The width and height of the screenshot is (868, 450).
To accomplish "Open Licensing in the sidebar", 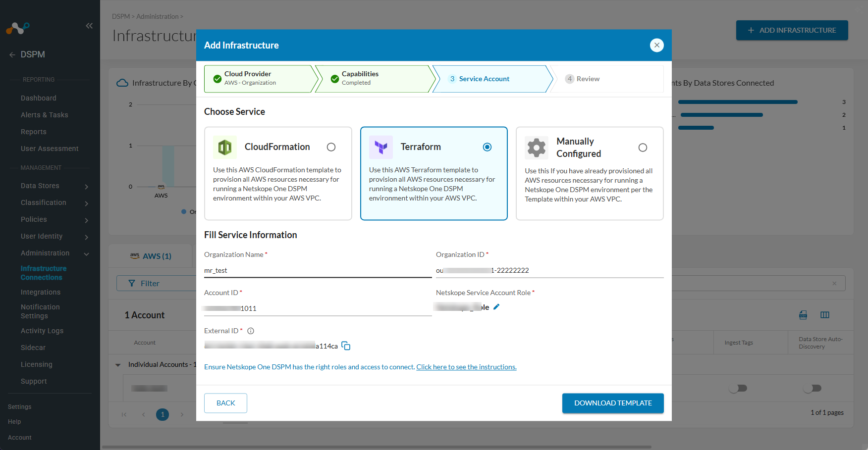I will [x=37, y=364].
